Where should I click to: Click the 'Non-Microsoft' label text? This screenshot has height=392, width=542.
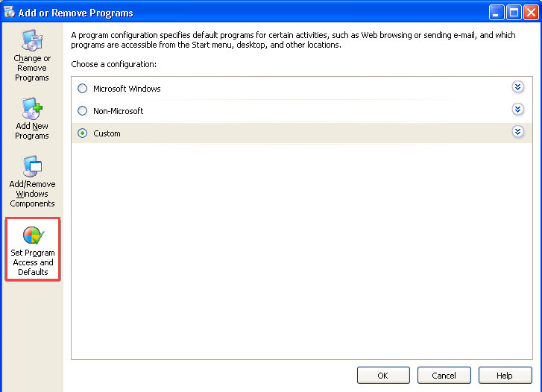(118, 111)
